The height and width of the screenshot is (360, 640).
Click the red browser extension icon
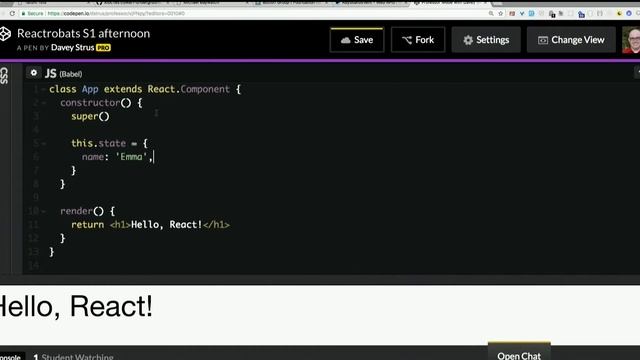point(512,13)
